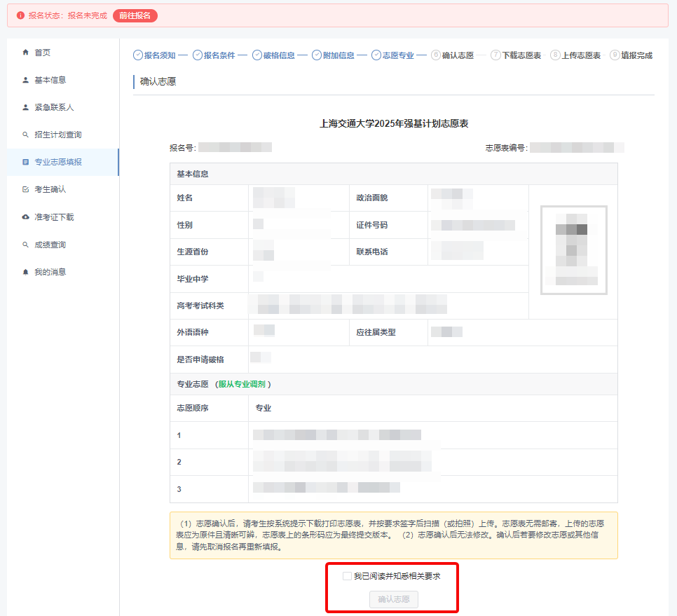This screenshot has height=616, width=677.
Task: Click the home icon beside 首页
Action: click(x=25, y=53)
